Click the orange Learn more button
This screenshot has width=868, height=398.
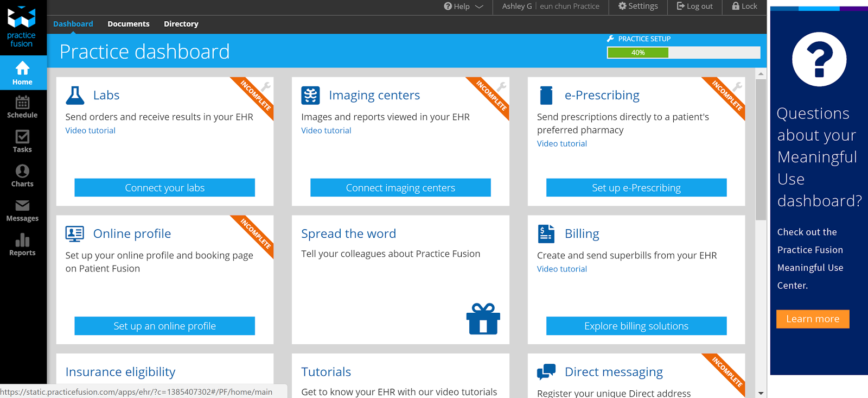813,319
